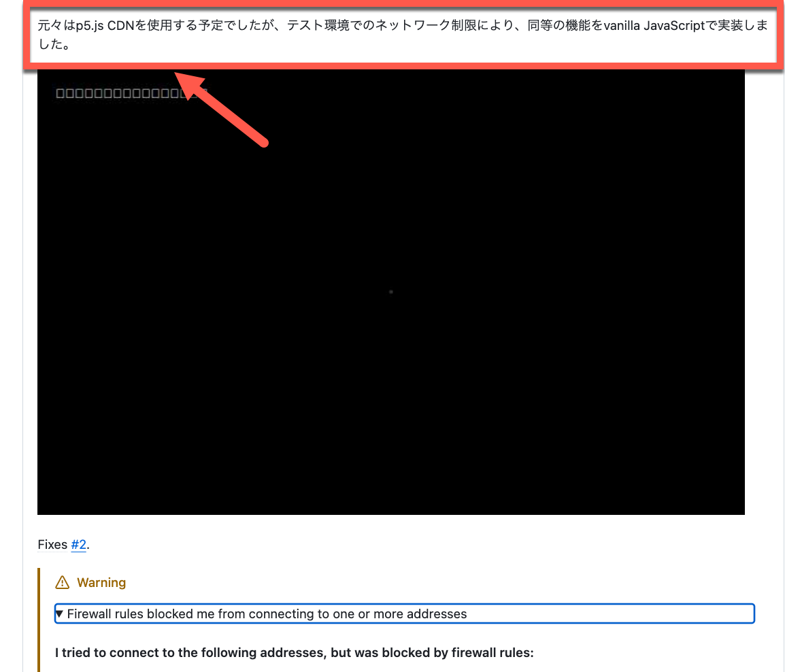Open the #2 issue link
Screen dimensions: 785x672
coord(79,544)
